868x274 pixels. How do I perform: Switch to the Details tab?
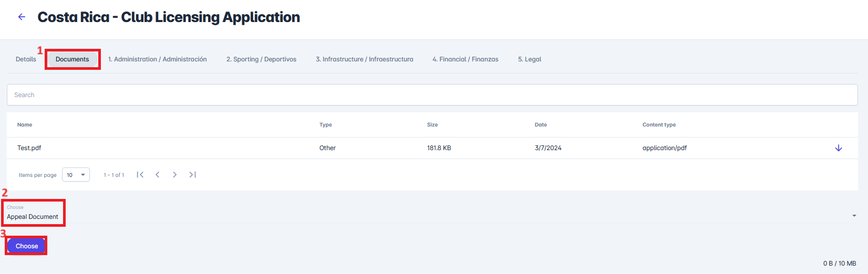26,59
